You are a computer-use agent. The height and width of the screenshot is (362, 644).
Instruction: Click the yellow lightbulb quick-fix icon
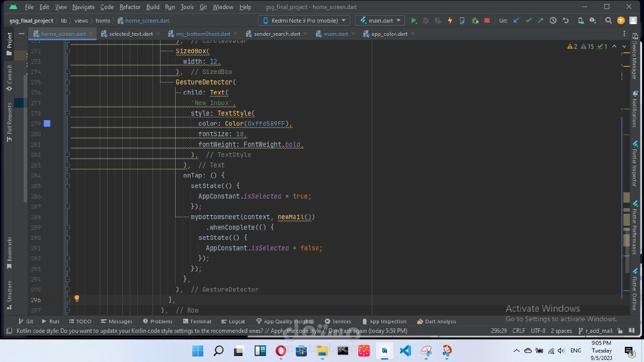76,299
